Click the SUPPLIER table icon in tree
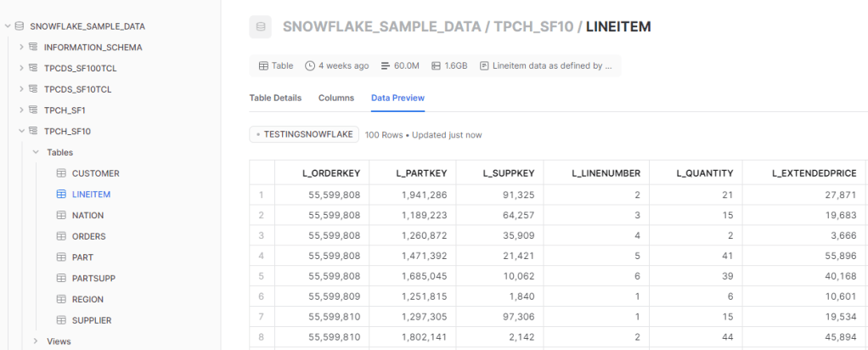The width and height of the screenshot is (868, 350). (60, 320)
